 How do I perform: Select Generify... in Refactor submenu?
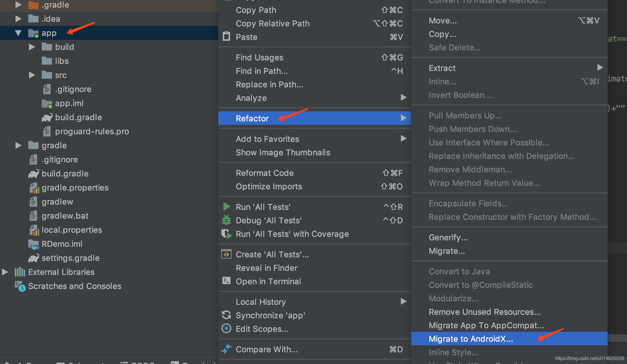point(509,237)
